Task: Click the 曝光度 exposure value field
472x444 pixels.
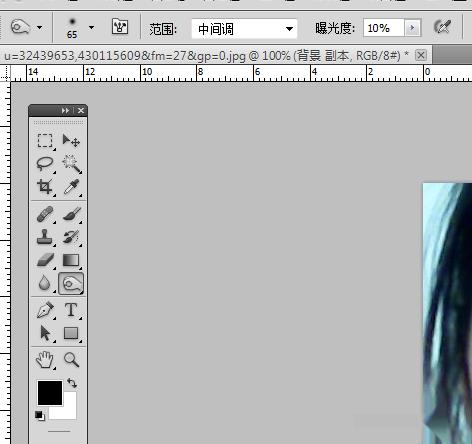Action: pyautogui.click(x=384, y=28)
